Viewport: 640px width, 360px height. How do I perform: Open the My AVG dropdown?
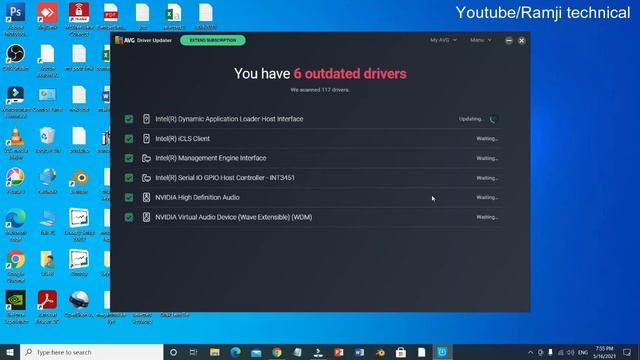(443, 40)
